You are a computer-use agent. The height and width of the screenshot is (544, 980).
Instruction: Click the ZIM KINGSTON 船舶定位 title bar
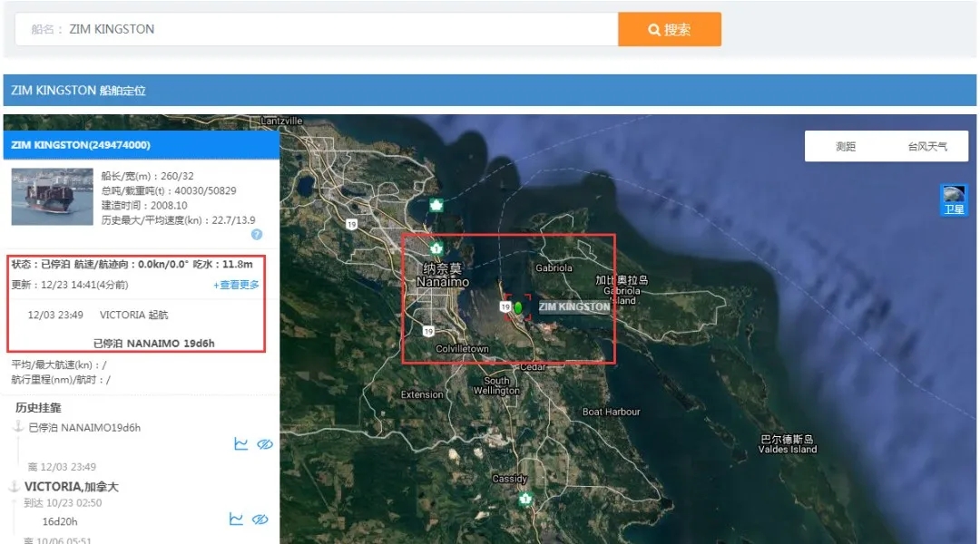tap(490, 91)
